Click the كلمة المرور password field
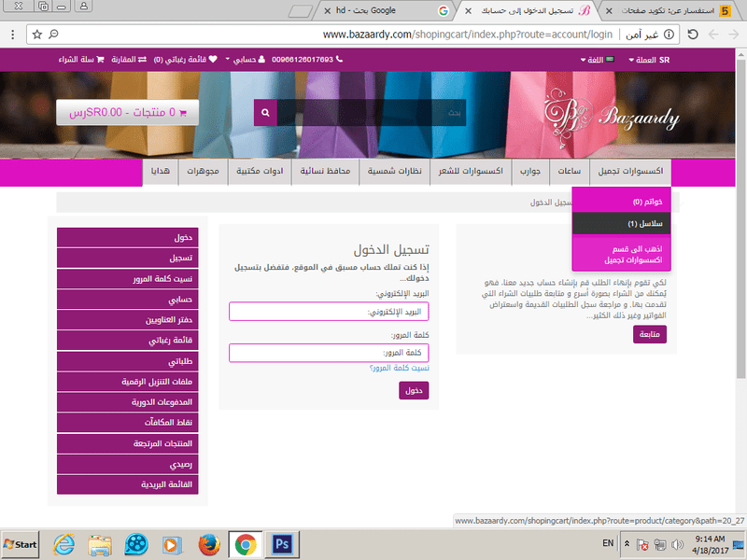Image resolution: width=747 pixels, height=560 pixels. coord(329,353)
